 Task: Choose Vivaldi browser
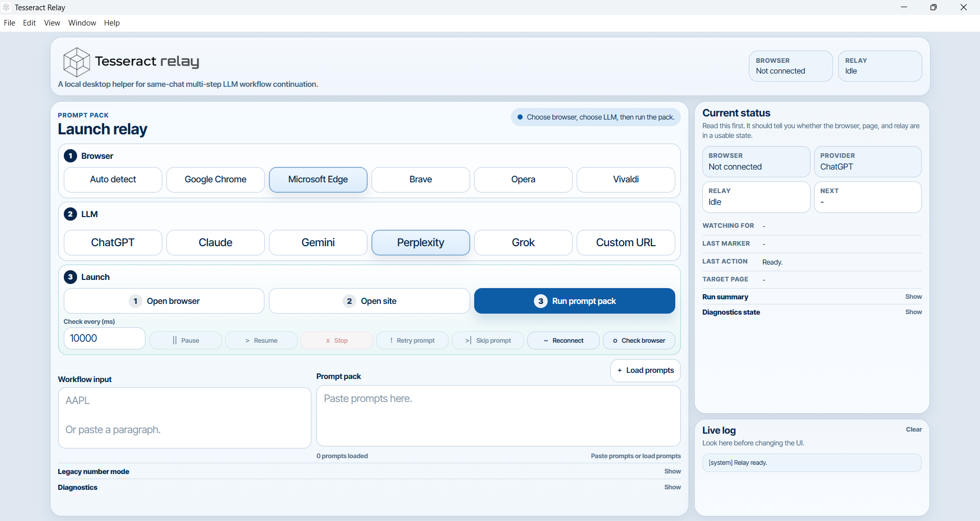pos(626,180)
